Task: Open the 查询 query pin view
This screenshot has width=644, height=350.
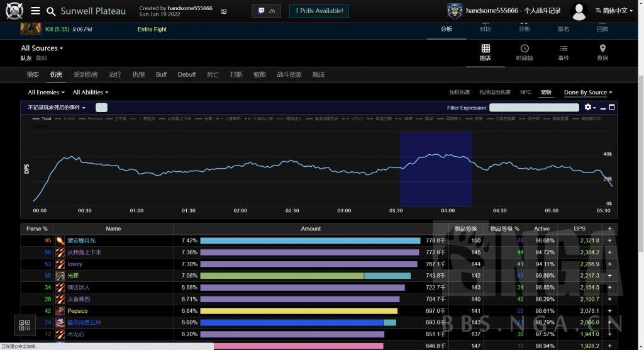Action: coord(602,52)
